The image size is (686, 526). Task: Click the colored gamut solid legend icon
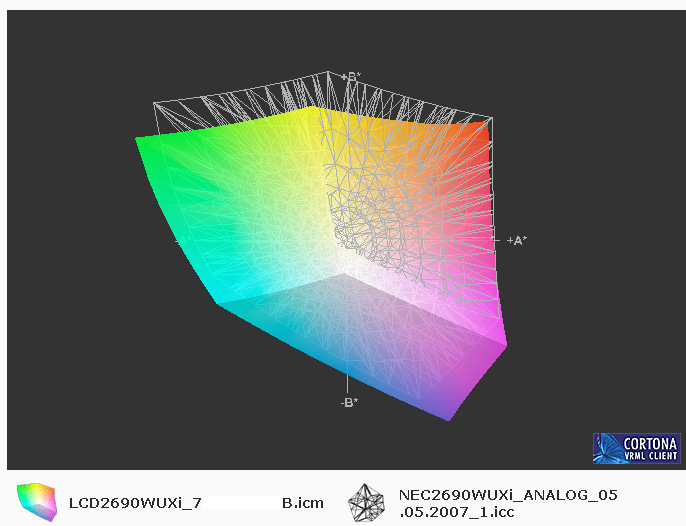[x=37, y=500]
